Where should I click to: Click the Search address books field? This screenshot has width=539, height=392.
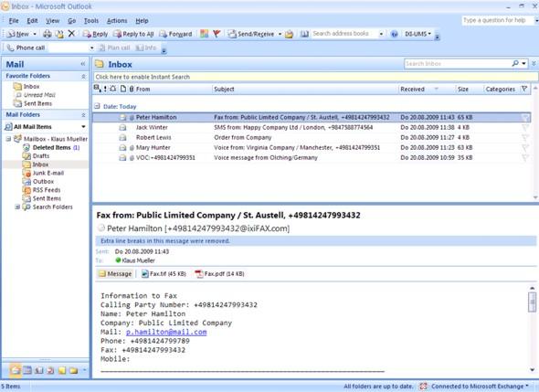[x=344, y=34]
